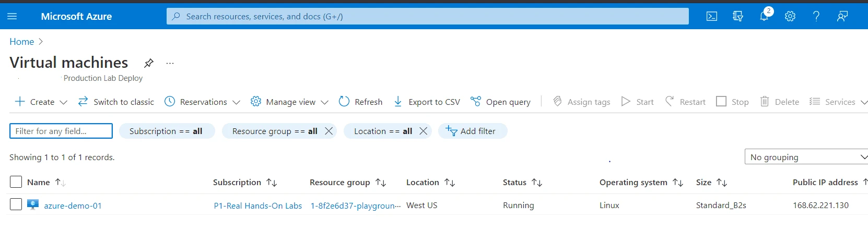The image size is (868, 230).
Task: Sort by Status column arrows
Action: [x=537, y=183]
